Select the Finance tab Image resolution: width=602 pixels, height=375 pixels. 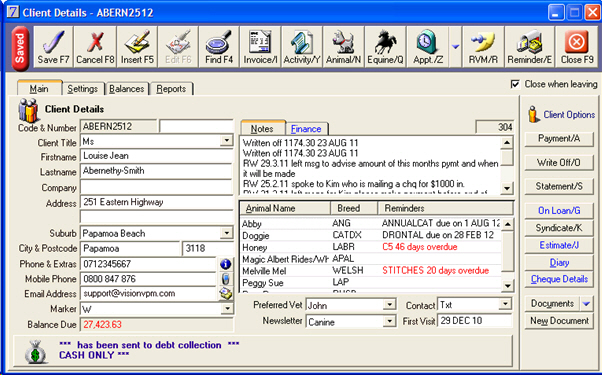306,129
